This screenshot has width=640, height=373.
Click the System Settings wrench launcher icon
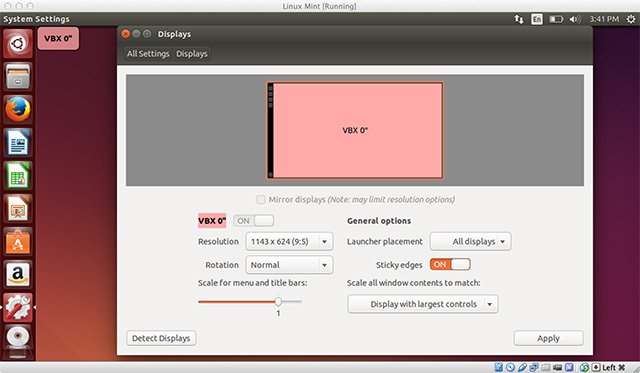coord(18,308)
